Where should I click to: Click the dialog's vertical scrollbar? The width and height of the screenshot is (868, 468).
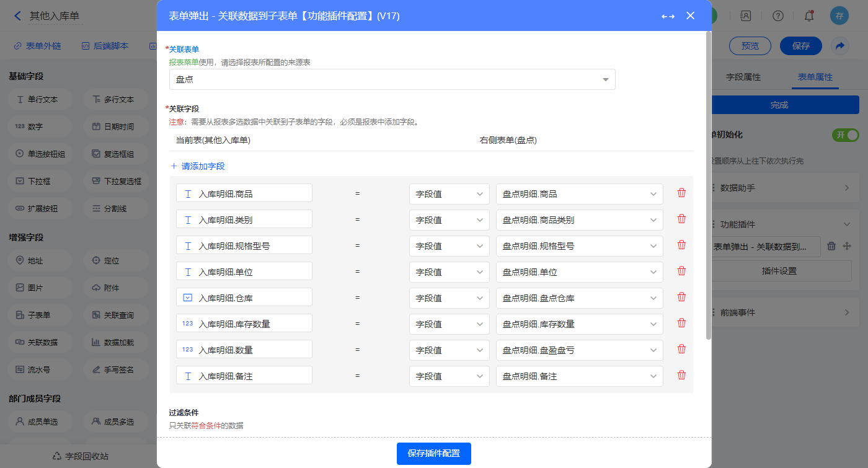[x=709, y=186]
